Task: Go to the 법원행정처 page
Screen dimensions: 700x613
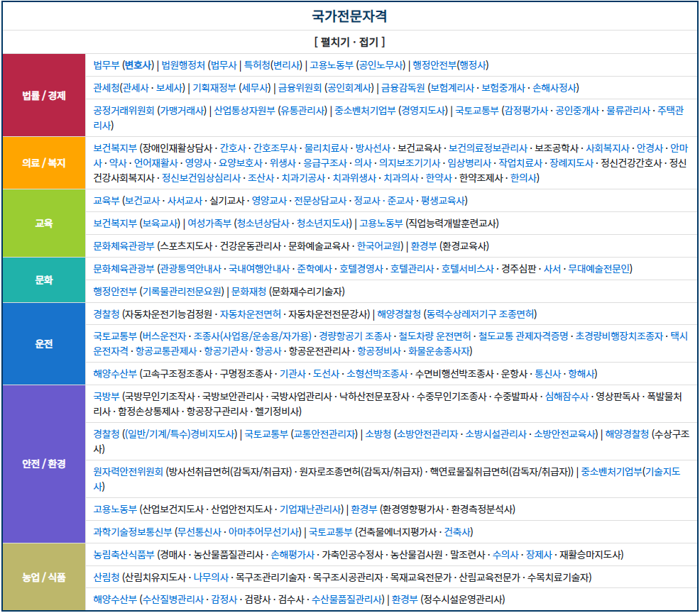Action: [x=183, y=65]
